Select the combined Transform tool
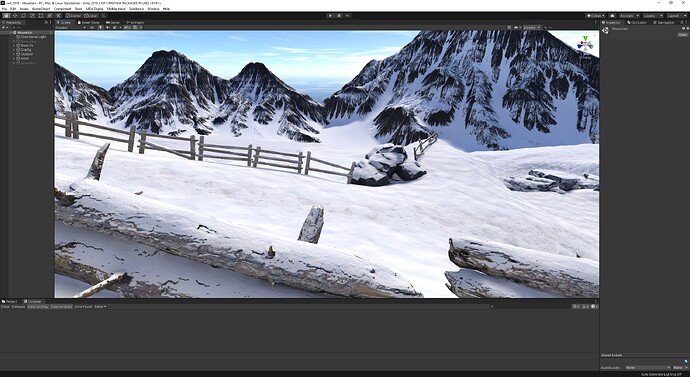 tap(49, 16)
